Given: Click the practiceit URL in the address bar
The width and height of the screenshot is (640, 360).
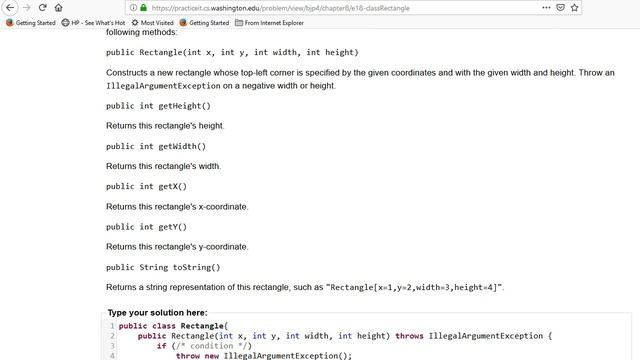Looking at the screenshot, I should [x=280, y=8].
